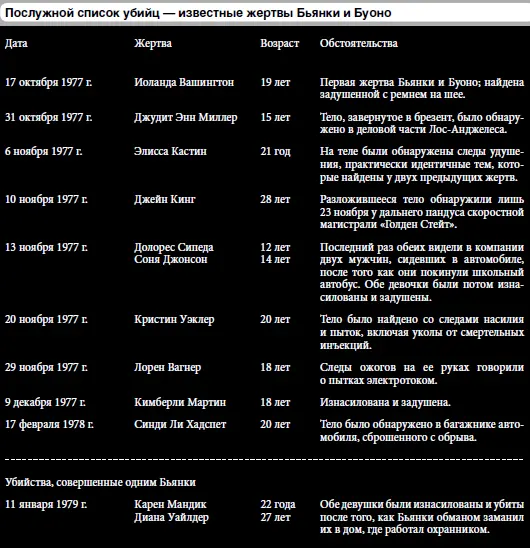Select victim name Диана Уайлдер
This screenshot has height=548, width=530.
coord(171,518)
